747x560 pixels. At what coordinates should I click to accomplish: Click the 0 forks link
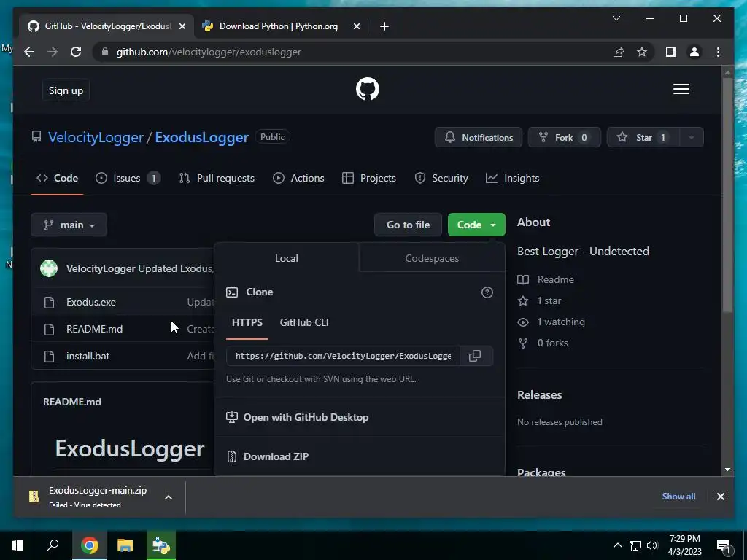click(553, 343)
